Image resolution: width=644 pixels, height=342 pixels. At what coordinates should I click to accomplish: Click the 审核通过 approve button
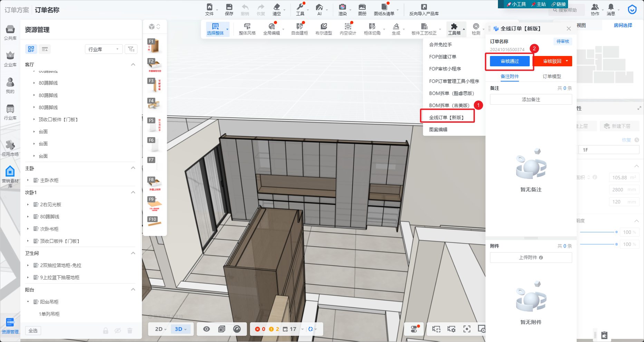pos(510,61)
